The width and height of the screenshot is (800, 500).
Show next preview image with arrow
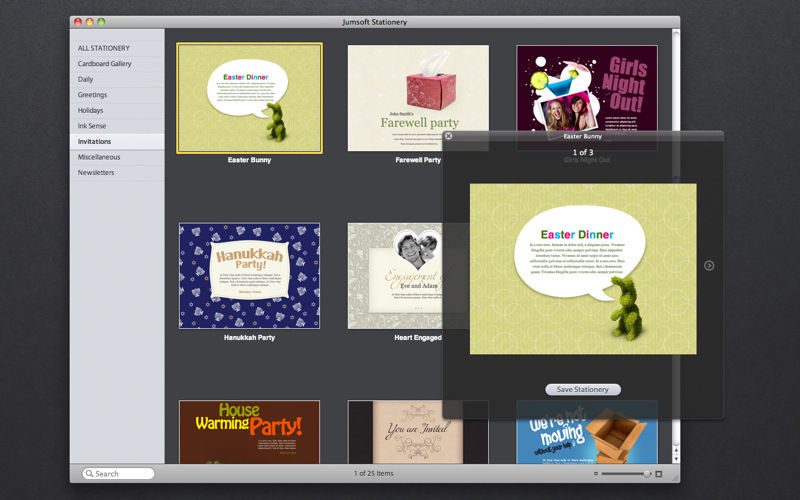[709, 265]
